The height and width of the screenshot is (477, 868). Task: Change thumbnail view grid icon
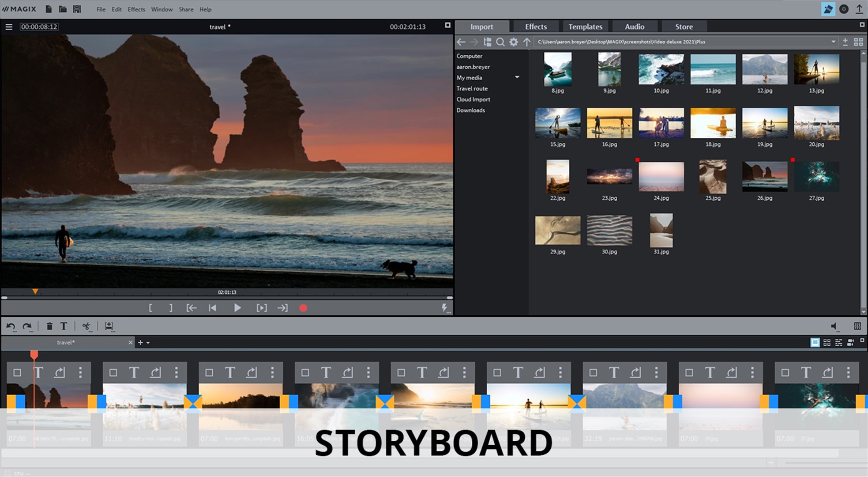(858, 42)
